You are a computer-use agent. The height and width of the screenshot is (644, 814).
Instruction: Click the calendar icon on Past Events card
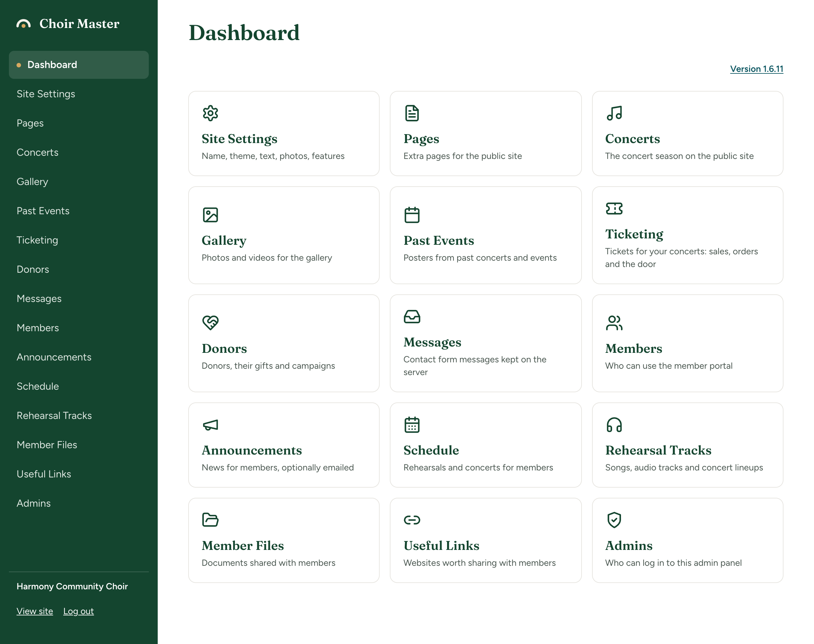click(x=411, y=215)
